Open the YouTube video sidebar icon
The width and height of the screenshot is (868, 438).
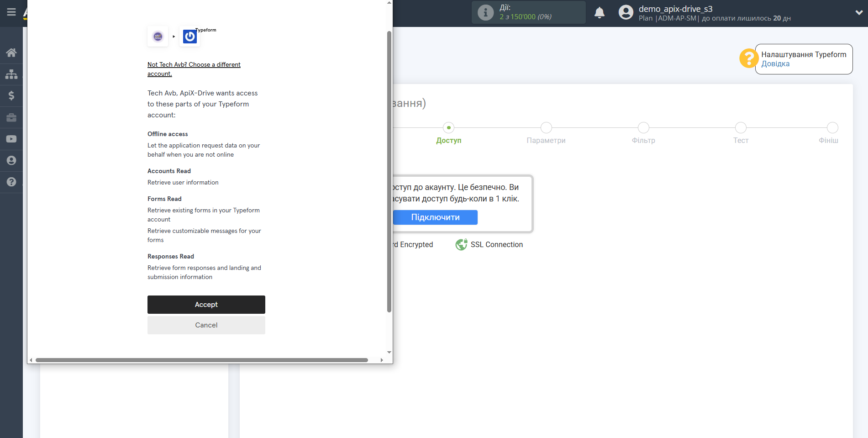[11, 139]
